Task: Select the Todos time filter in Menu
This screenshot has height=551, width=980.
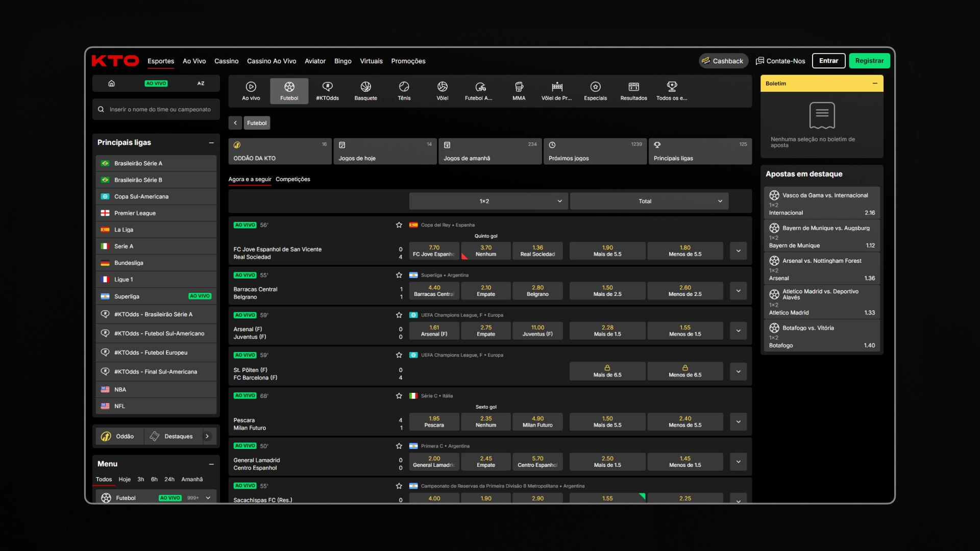Action: click(x=104, y=480)
